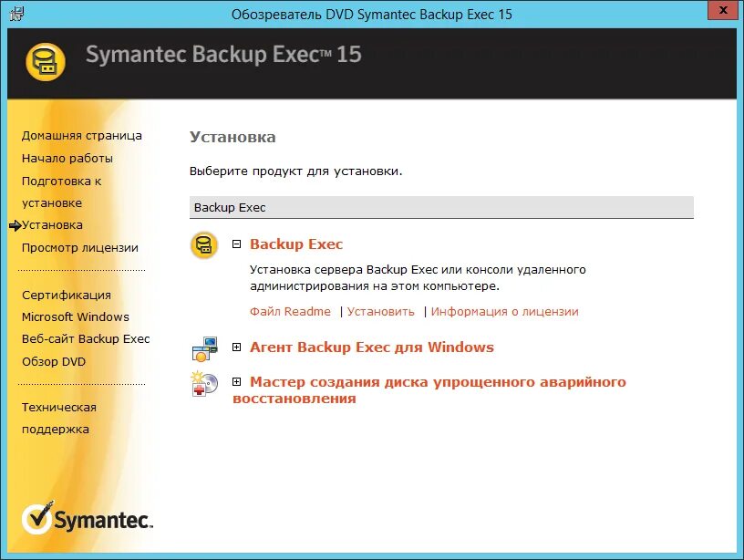
Task: Click the Установка page title
Action: (232, 137)
